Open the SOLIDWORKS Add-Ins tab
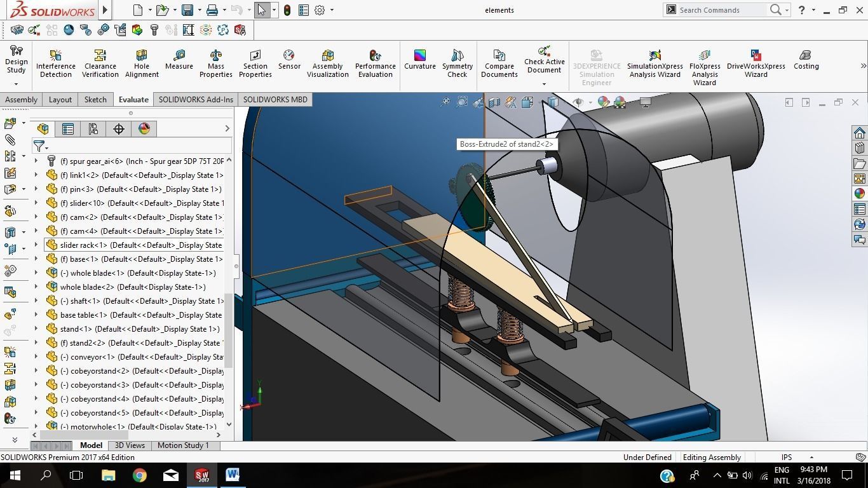Viewport: 868px width, 488px height. tap(196, 100)
